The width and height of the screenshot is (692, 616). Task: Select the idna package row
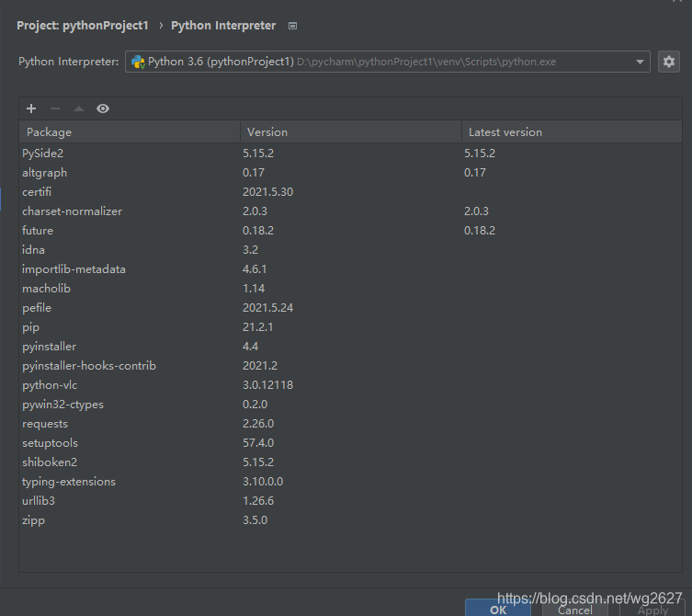[350, 250]
